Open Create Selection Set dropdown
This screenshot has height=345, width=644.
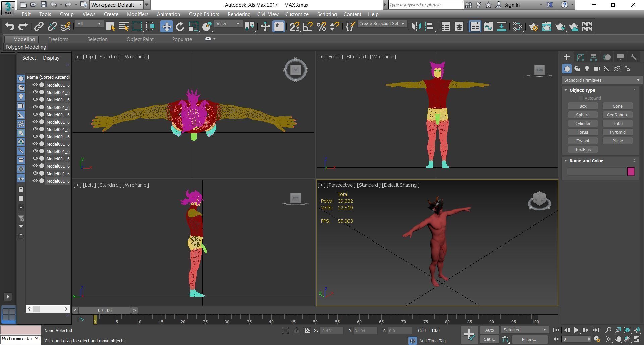(382, 24)
